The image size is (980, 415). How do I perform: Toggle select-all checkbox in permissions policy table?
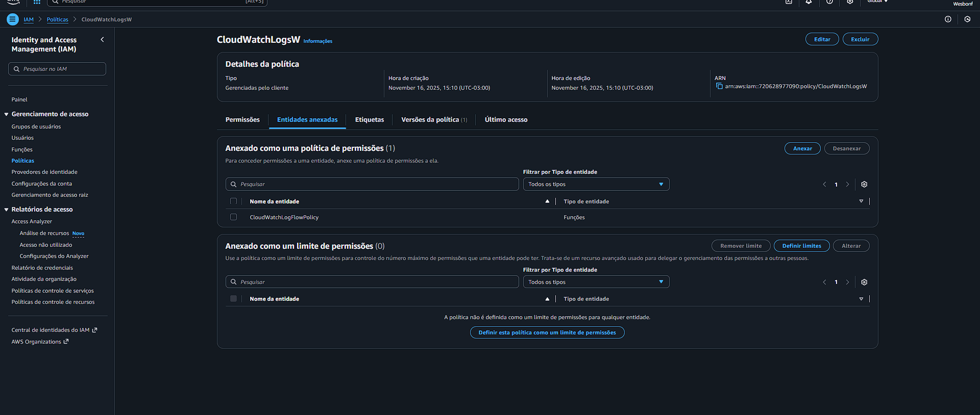(x=233, y=201)
